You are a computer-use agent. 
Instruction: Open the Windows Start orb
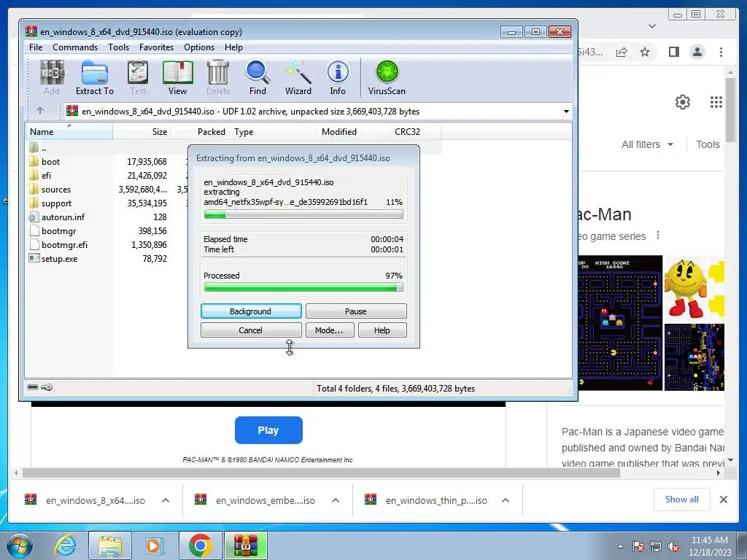tap(20, 545)
